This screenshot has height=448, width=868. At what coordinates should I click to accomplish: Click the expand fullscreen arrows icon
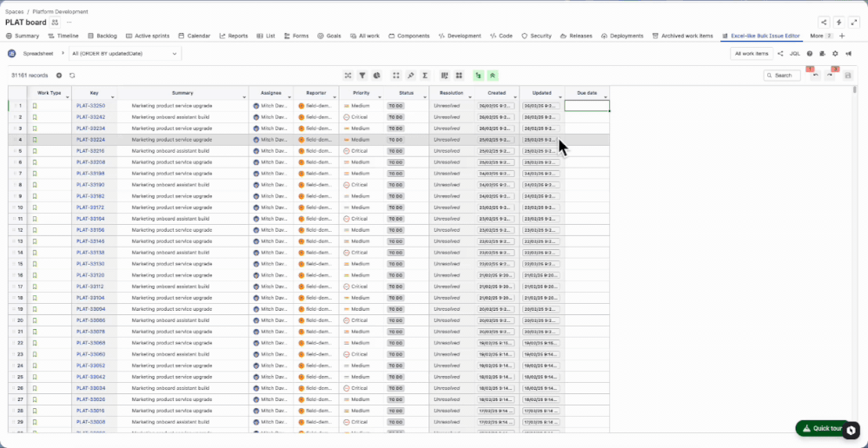tap(853, 22)
